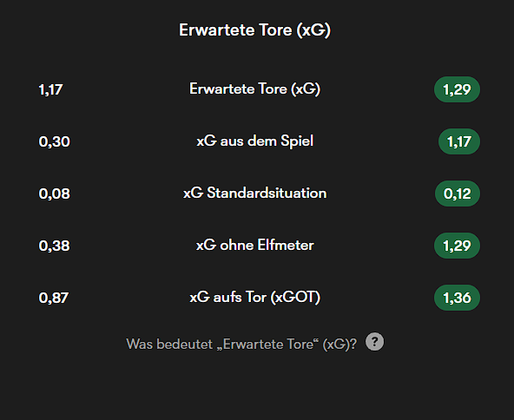Click the green 1,36 xGOT badge

point(457,298)
